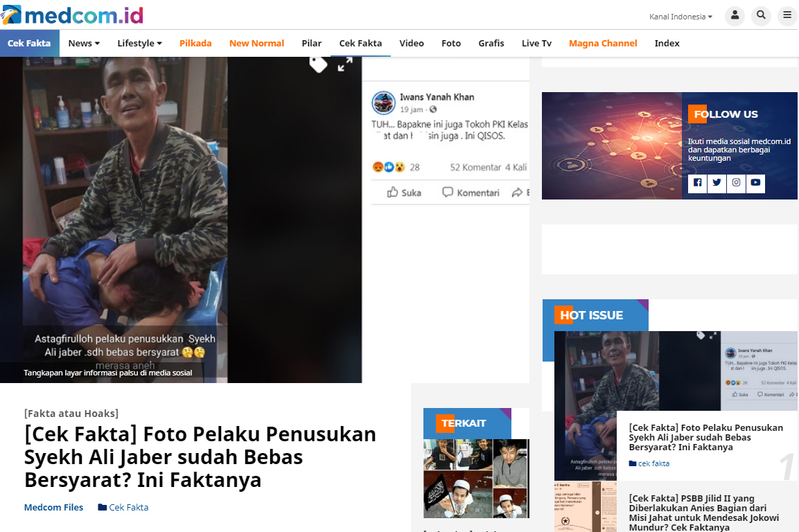Screen dimensions: 799x532
Task: Go to the Pilkada menu item
Action: tap(195, 44)
